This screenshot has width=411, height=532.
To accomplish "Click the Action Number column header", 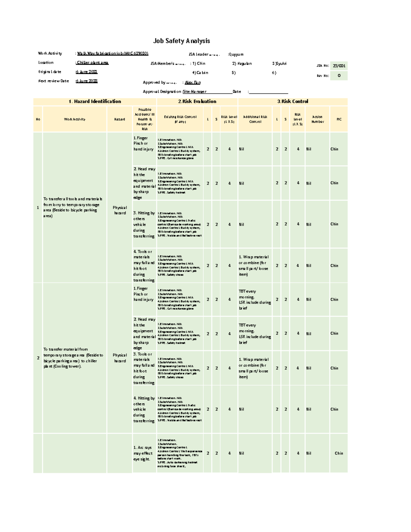I will pyautogui.click(x=317, y=119).
